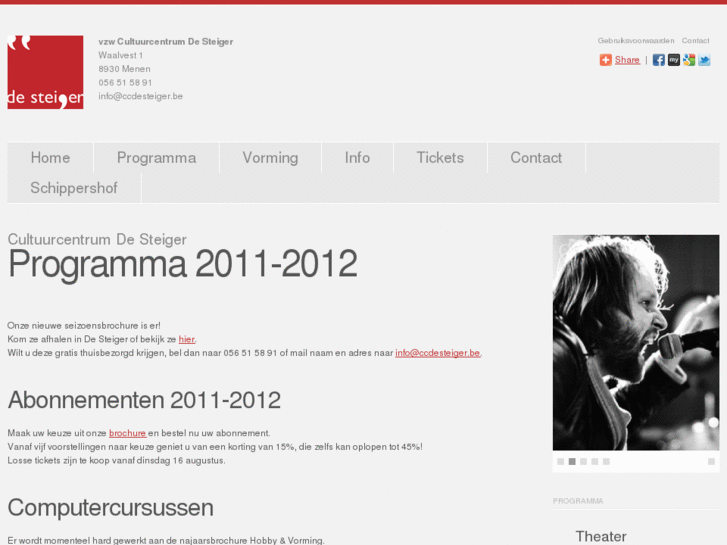Click the orange plus Share icon
This screenshot has height=545, width=727.
[x=606, y=60]
